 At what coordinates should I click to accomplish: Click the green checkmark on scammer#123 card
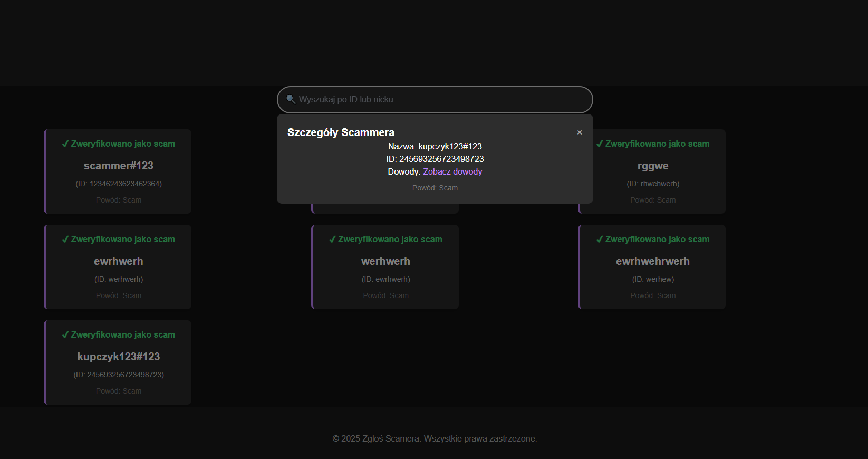click(x=65, y=144)
